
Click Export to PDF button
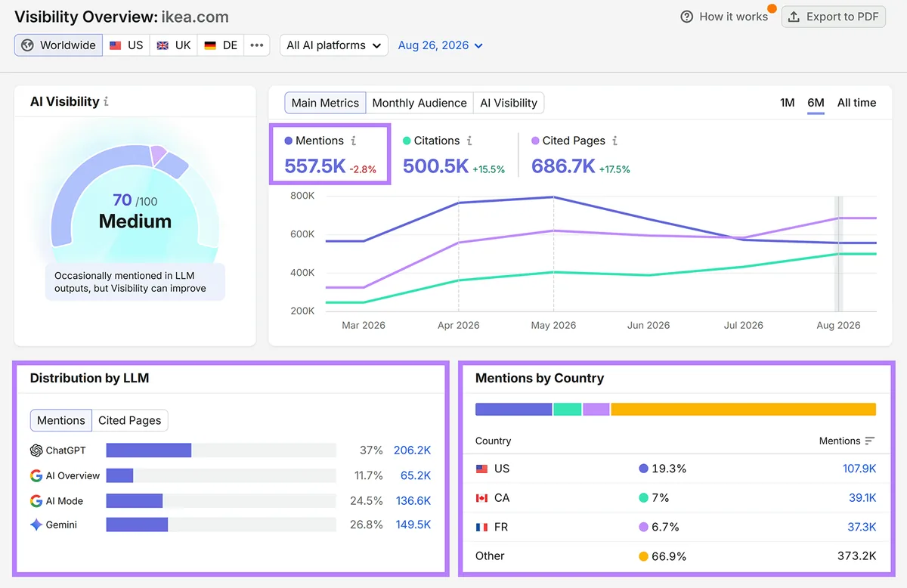[834, 17]
